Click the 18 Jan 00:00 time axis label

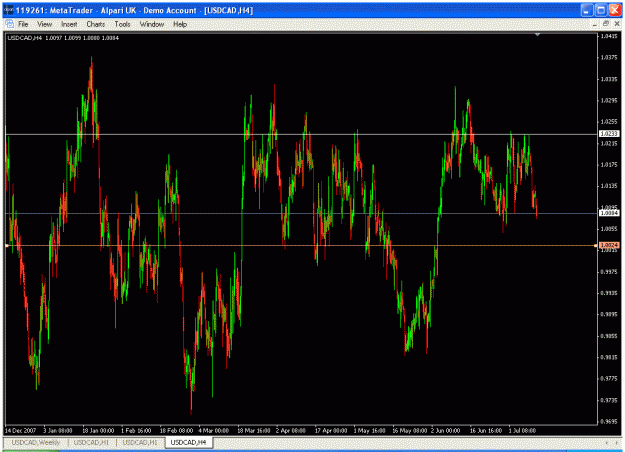click(98, 431)
